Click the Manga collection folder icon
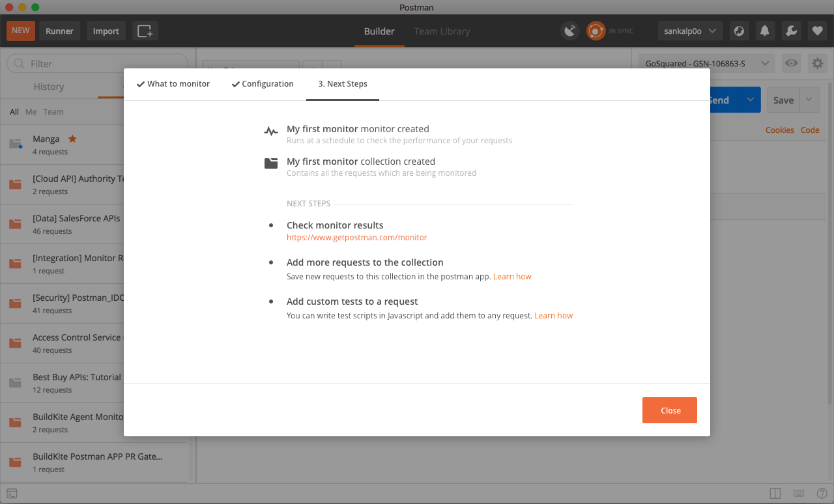The image size is (834, 504). coord(16,145)
